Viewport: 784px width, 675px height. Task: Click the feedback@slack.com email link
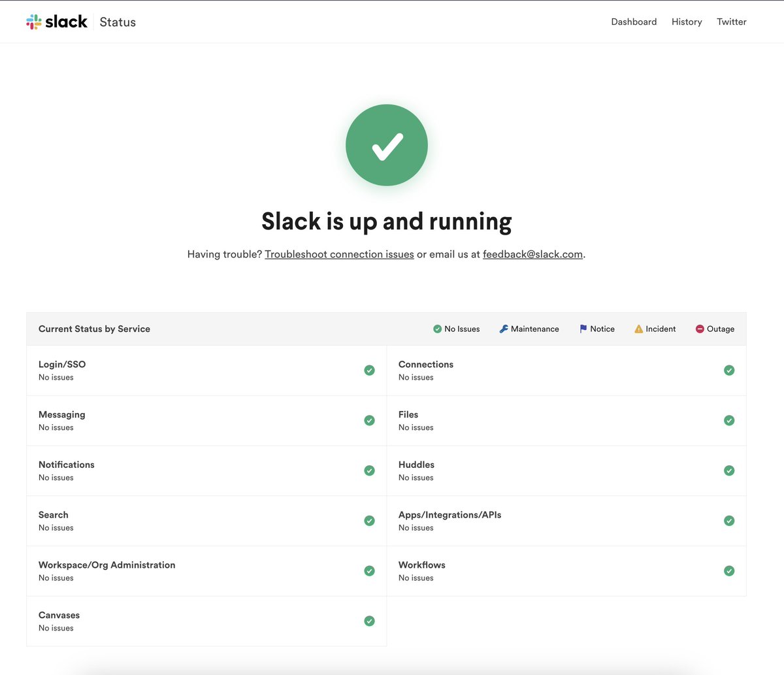(532, 254)
